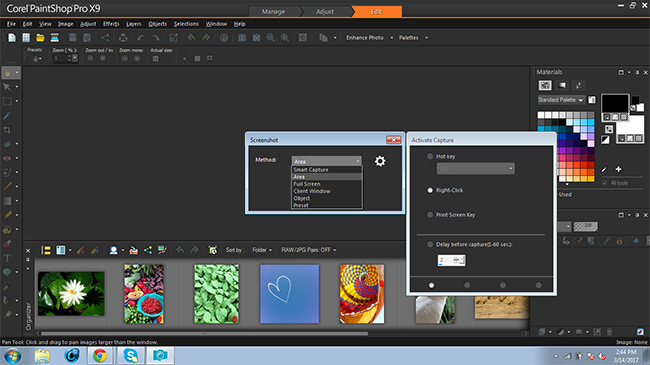This screenshot has width=650, height=365.
Task: Click the Redo arrow in main toolbar
Action: 155,38
